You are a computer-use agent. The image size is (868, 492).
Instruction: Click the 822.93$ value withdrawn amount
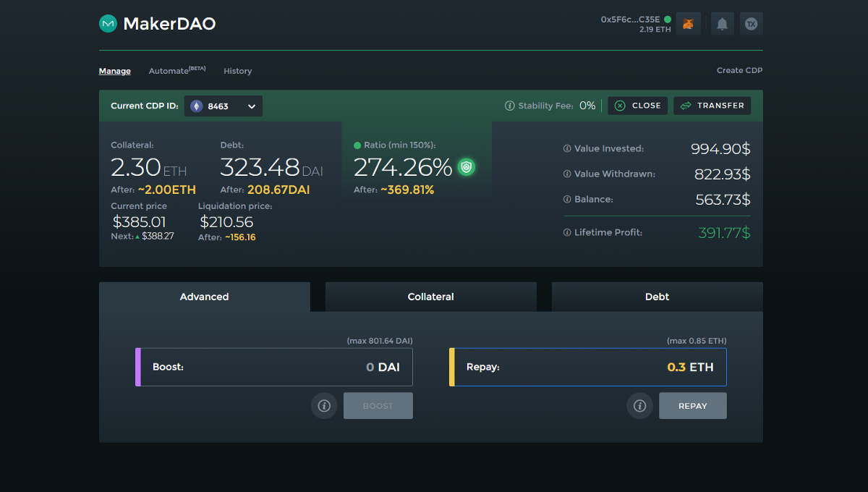pos(722,174)
